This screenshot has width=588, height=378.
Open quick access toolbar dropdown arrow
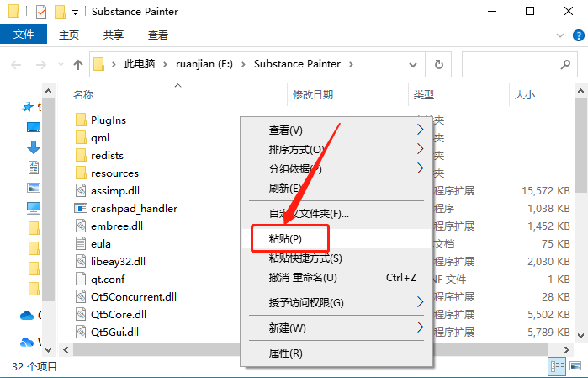(75, 13)
